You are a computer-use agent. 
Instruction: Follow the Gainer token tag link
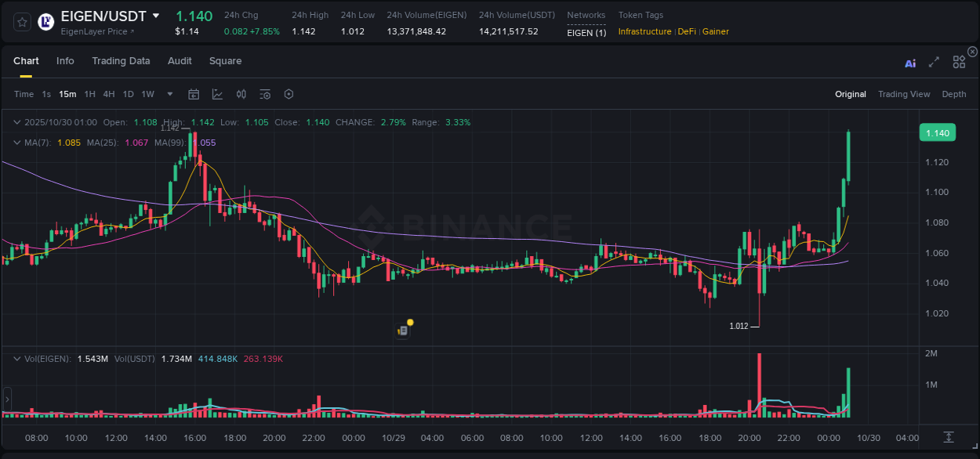715,32
